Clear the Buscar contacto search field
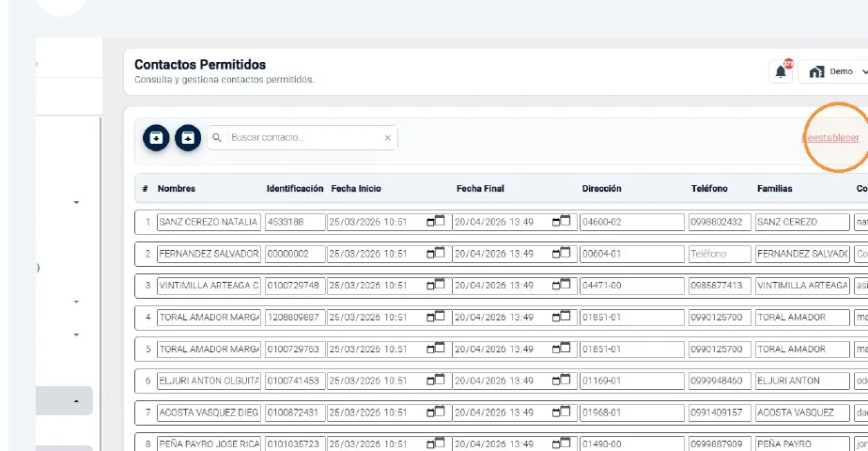Screen dimensions: 868x451 [387, 138]
